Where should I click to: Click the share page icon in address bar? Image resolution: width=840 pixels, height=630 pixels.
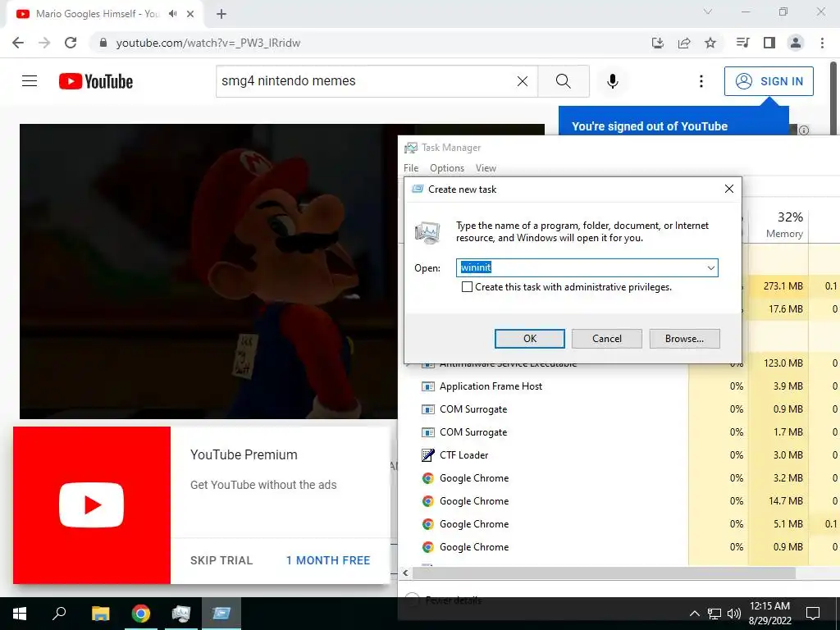684,43
